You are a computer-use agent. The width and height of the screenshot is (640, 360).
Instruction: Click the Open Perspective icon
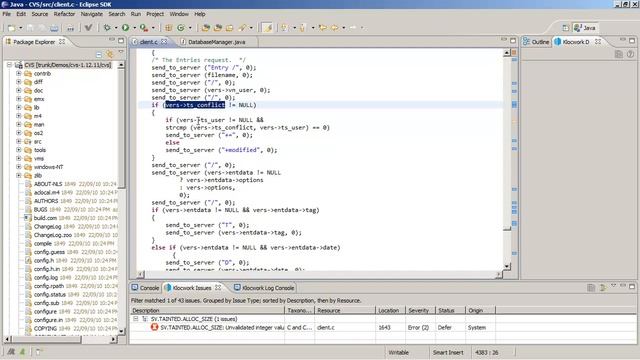coord(565,28)
